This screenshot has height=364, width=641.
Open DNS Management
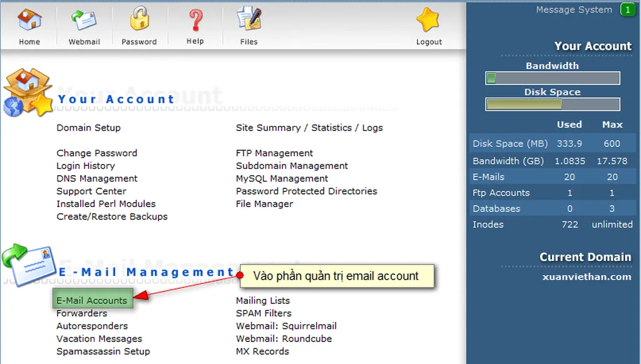pyautogui.click(x=97, y=178)
